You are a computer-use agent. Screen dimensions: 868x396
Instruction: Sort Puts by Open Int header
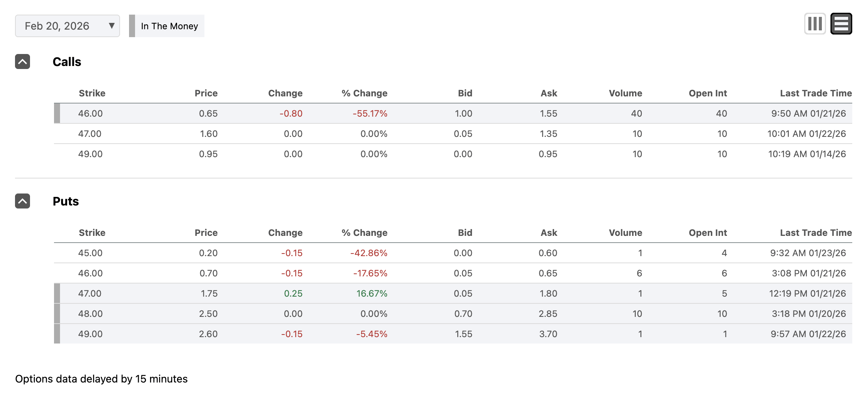[x=707, y=233]
